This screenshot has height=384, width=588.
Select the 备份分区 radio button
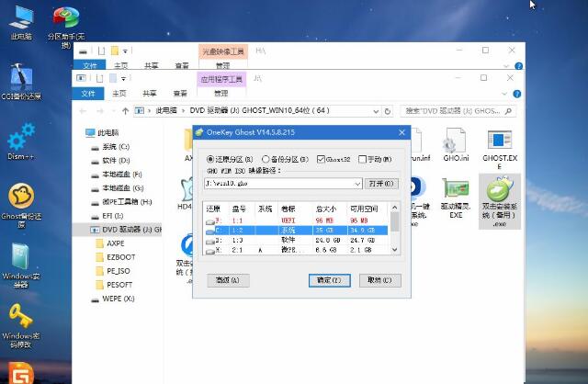[x=265, y=158]
